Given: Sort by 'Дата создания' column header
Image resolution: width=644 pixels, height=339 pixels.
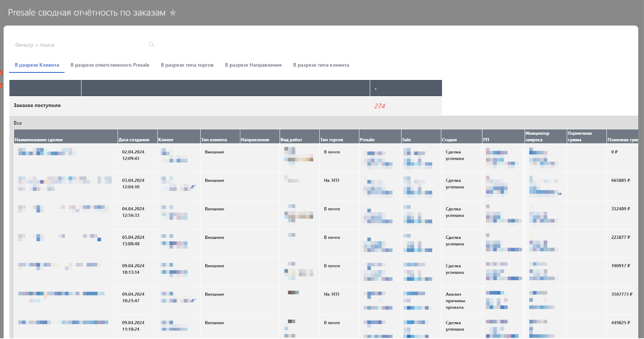Looking at the screenshot, I should pos(134,140).
